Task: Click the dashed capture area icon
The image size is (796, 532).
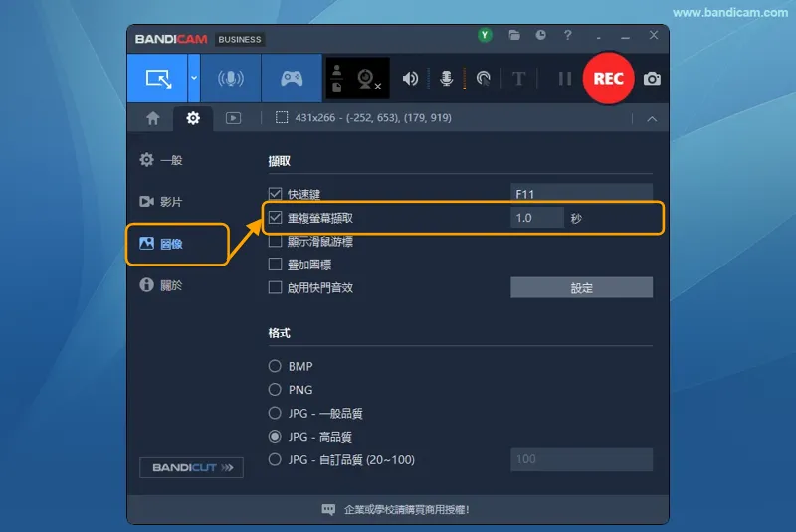Action: pos(282,118)
